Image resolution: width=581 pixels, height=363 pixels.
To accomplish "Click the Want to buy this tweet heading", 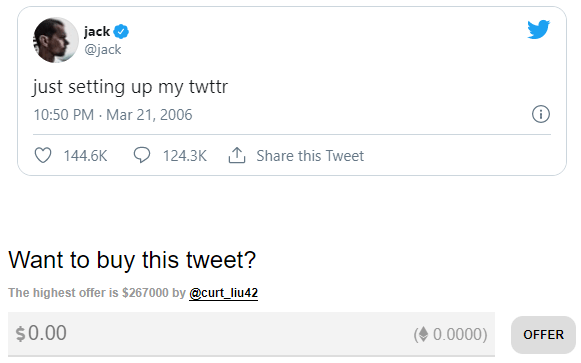I will (x=132, y=260).
